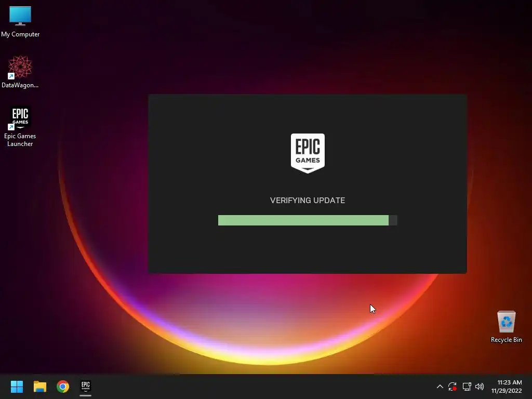532x399 pixels.
Task: Click the Epic Games logo in updater window
Action: [x=308, y=153]
